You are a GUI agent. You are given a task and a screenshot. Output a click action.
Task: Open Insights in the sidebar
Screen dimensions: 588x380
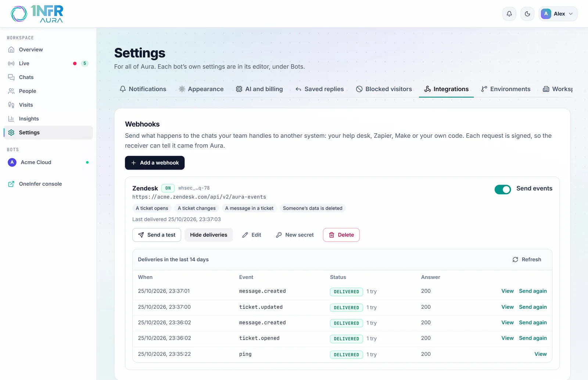tap(48, 119)
